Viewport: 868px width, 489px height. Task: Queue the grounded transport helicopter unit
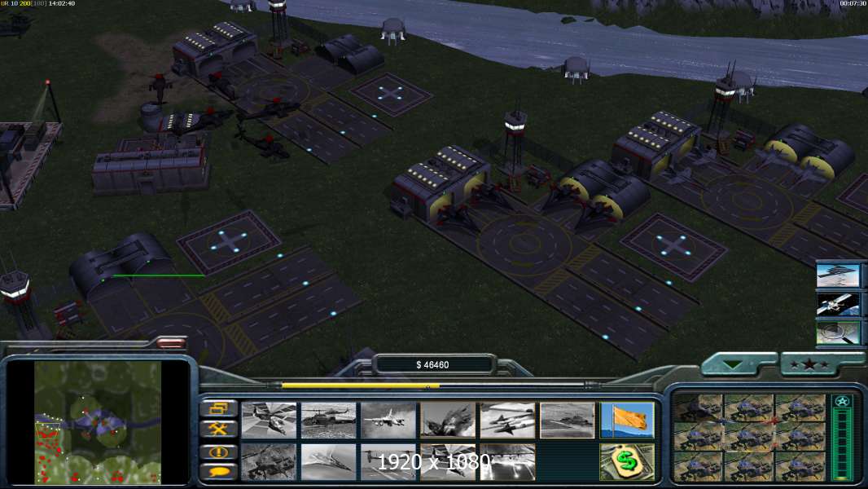point(328,421)
